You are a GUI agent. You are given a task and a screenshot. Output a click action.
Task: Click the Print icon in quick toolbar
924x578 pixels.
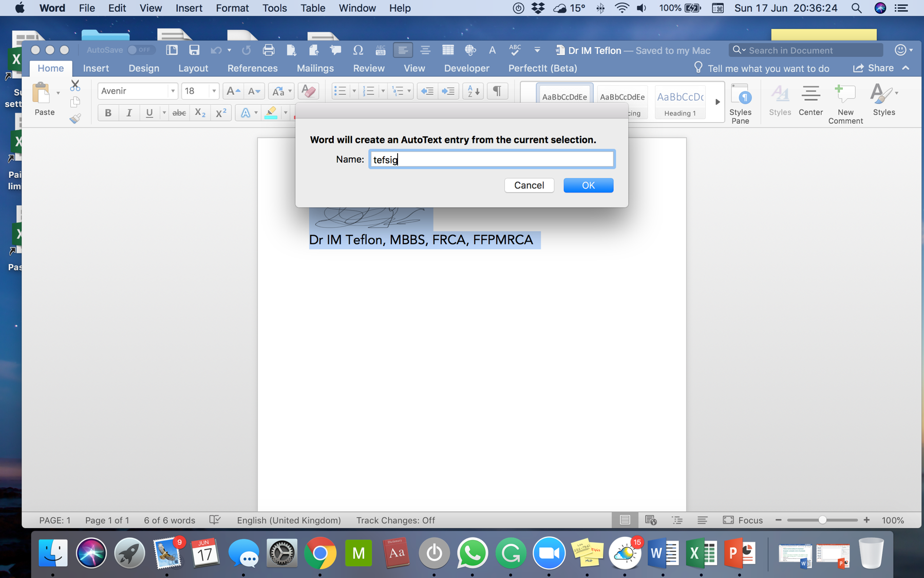click(x=268, y=50)
